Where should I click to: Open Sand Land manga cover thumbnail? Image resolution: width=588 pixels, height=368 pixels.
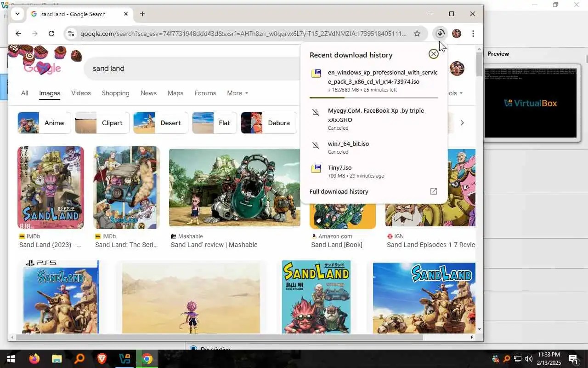[x=316, y=297]
